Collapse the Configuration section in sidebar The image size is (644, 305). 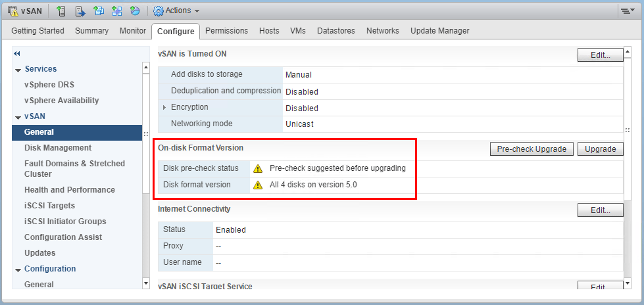(17, 269)
